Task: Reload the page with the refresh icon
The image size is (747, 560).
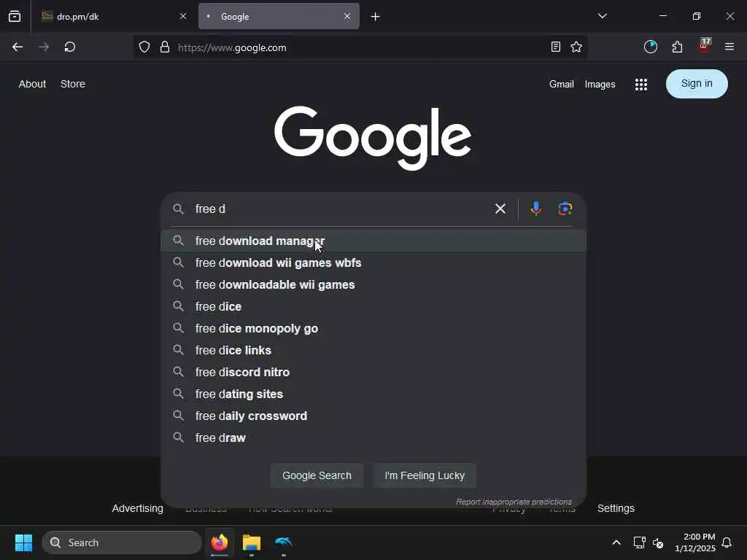Action: pyautogui.click(x=70, y=47)
